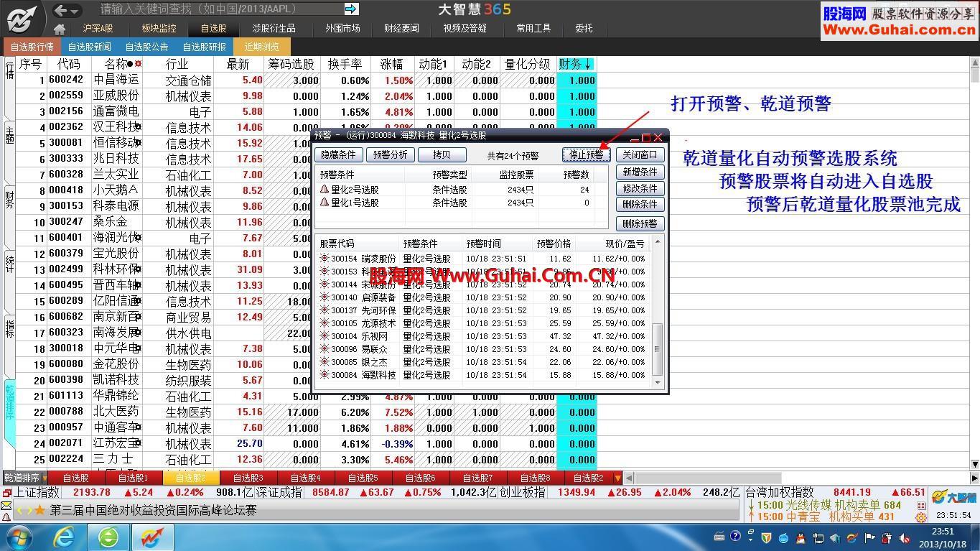
Task: Click the red gear icon beside 名称 header
Action: coord(138,64)
